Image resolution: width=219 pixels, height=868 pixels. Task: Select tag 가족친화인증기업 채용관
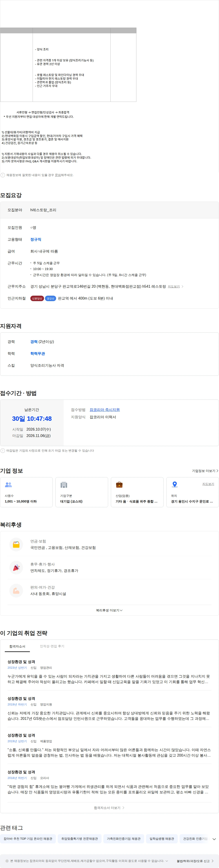point(124,839)
